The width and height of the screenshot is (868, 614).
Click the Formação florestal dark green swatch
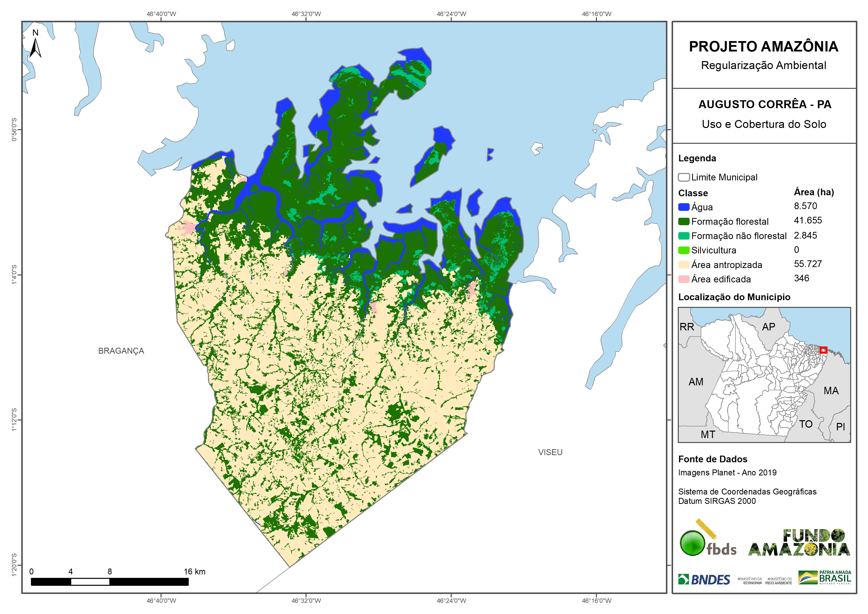(683, 222)
